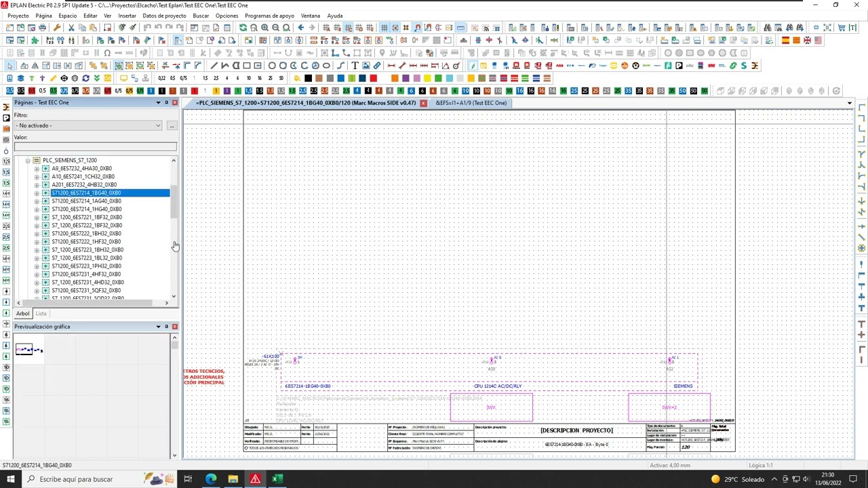Pick the orange color swatch
Viewport: 868px width, 488px height.
pos(395,78)
